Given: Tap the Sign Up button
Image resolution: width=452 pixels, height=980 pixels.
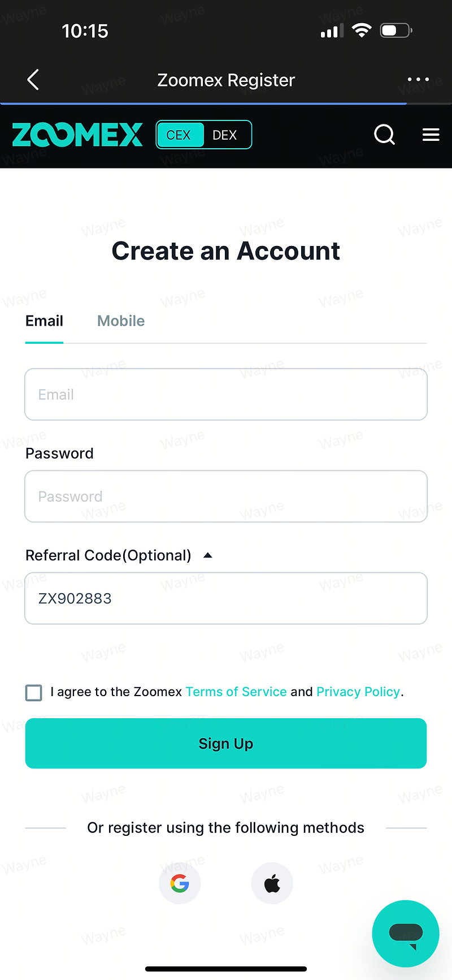Looking at the screenshot, I should coord(226,743).
